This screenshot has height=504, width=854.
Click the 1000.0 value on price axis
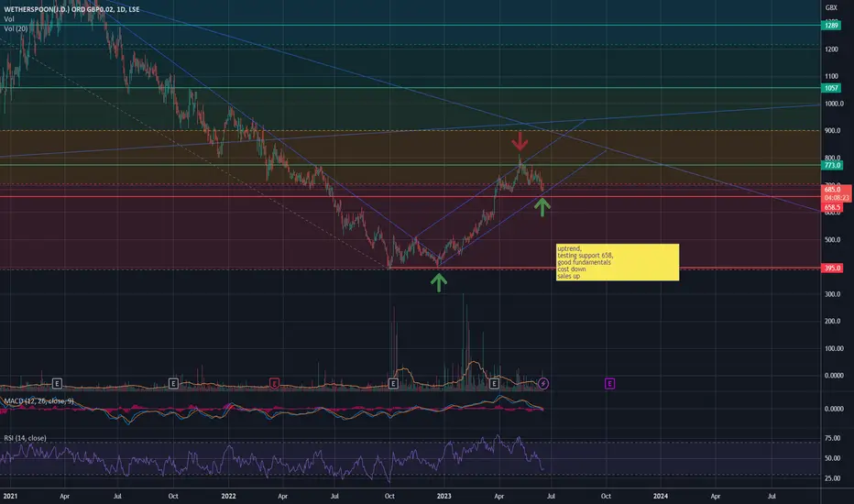tap(834, 104)
